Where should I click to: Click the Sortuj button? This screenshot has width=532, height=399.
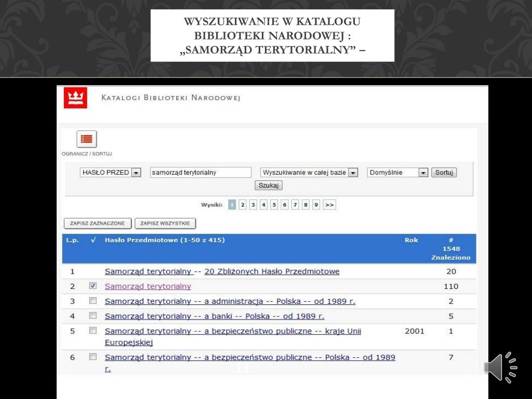click(x=444, y=172)
